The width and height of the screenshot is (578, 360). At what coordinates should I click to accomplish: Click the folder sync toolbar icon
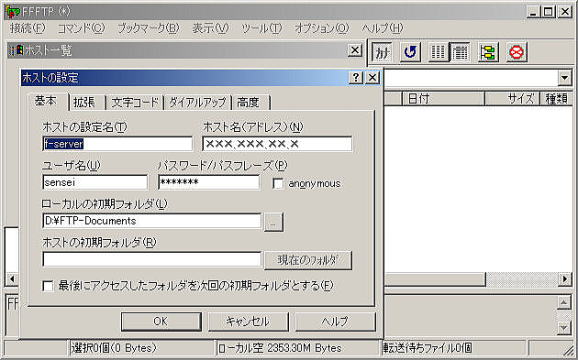click(x=488, y=52)
